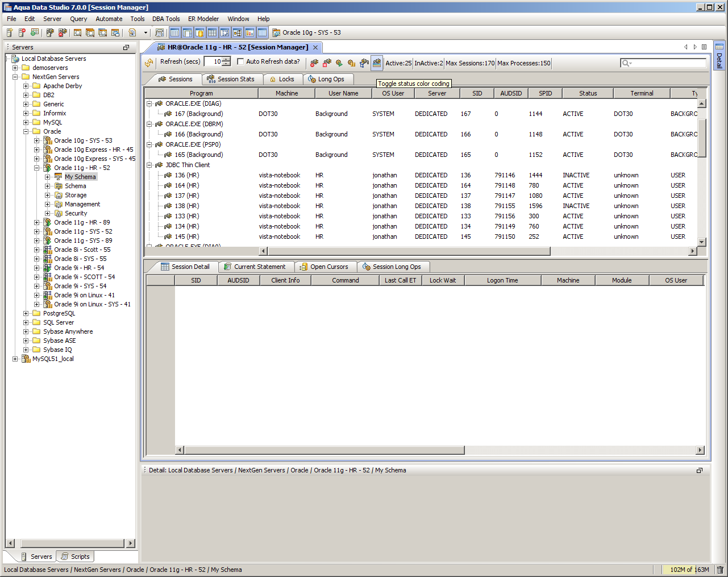This screenshot has width=728, height=577.
Task: Maximize the Servers panel using its corner icon
Action: pos(126,48)
